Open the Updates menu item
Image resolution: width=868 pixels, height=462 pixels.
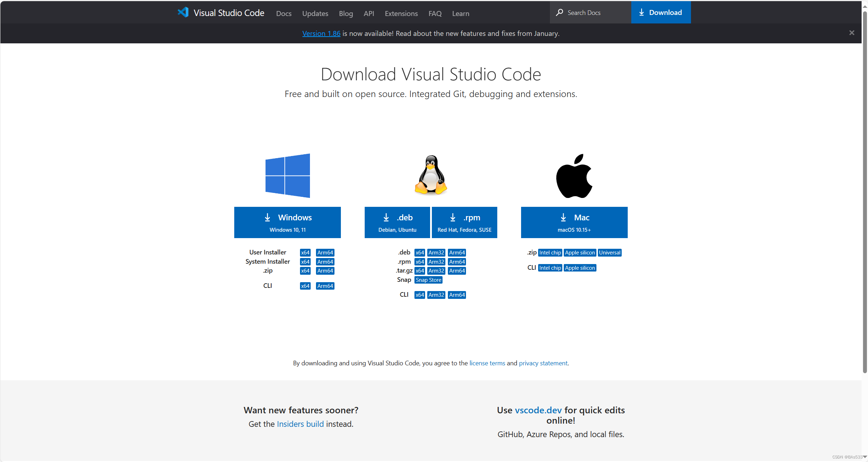[315, 14]
